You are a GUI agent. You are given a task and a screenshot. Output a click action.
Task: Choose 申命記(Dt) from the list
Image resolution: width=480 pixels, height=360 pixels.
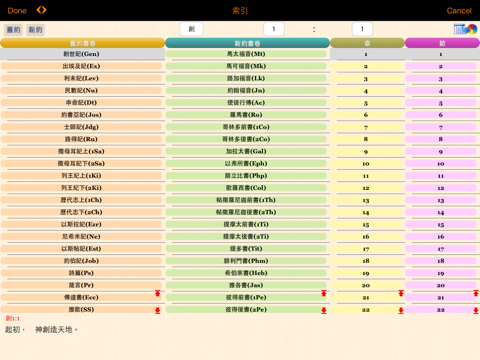click(82, 103)
